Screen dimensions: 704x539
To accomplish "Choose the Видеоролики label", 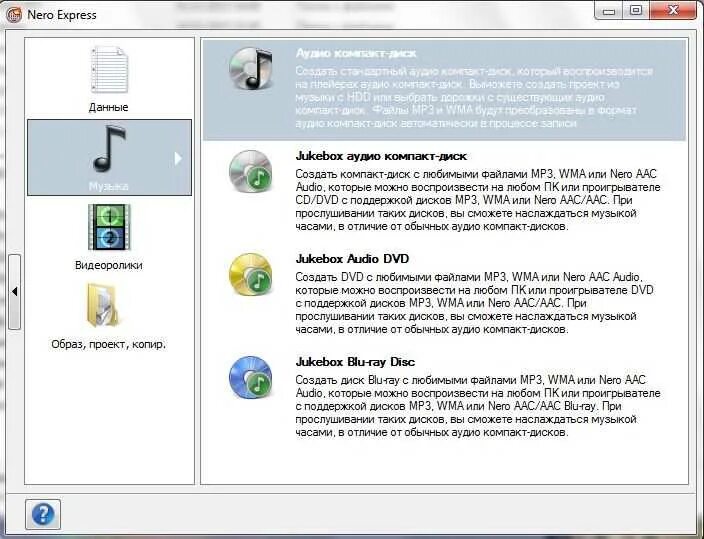I will [x=109, y=265].
